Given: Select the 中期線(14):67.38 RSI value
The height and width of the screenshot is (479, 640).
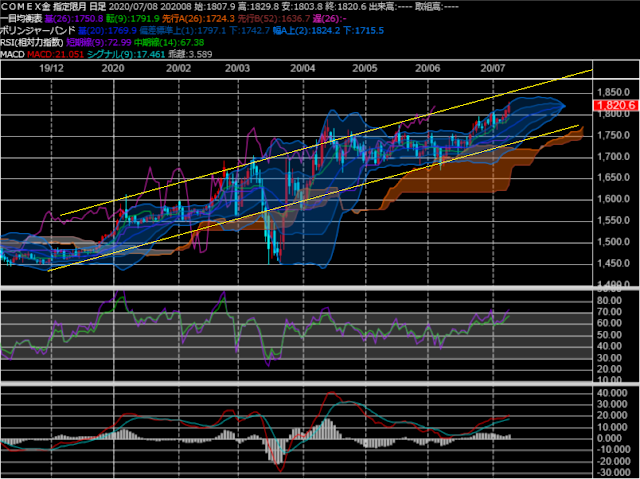Looking at the screenshot, I should click(x=169, y=42).
